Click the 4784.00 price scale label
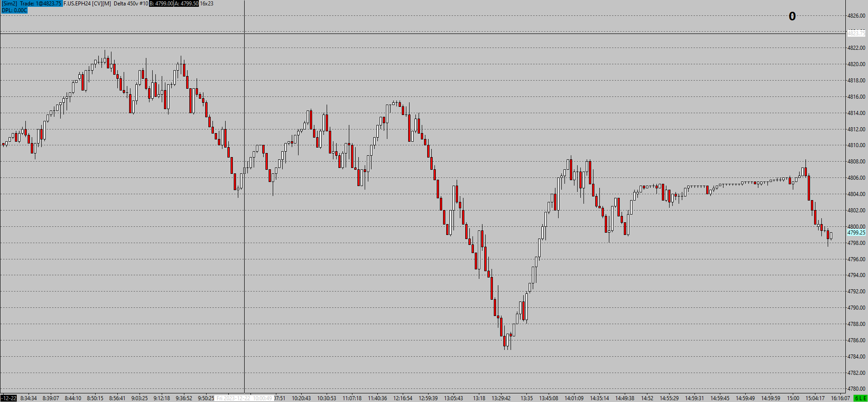 [856, 357]
